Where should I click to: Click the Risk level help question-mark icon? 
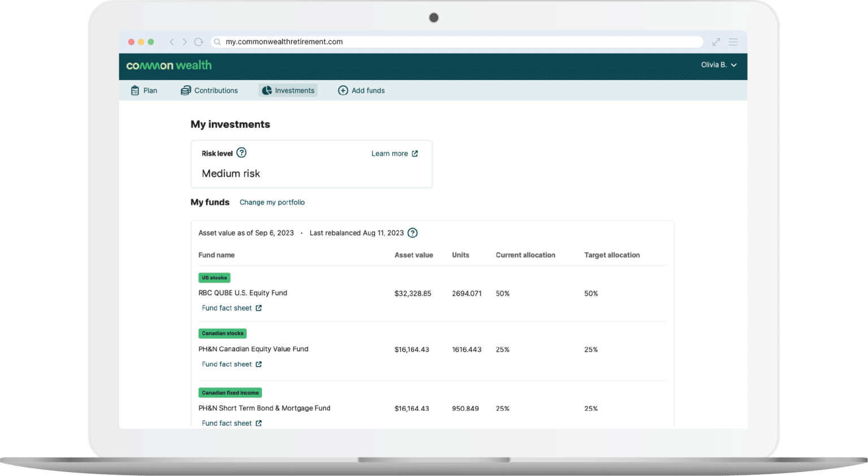tap(241, 152)
